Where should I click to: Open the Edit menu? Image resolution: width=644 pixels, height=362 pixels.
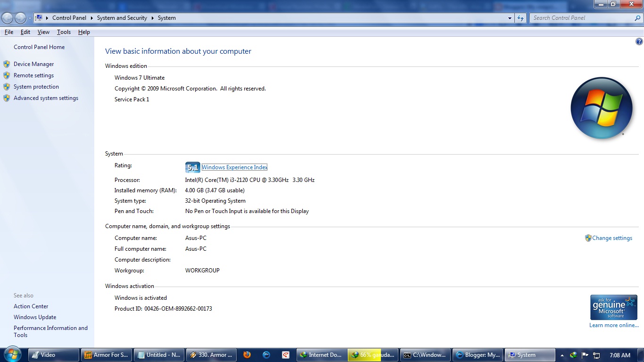(25, 32)
